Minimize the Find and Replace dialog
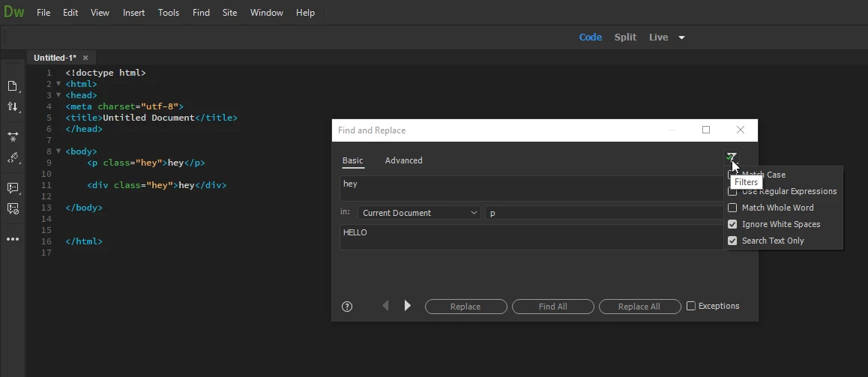 672,130
